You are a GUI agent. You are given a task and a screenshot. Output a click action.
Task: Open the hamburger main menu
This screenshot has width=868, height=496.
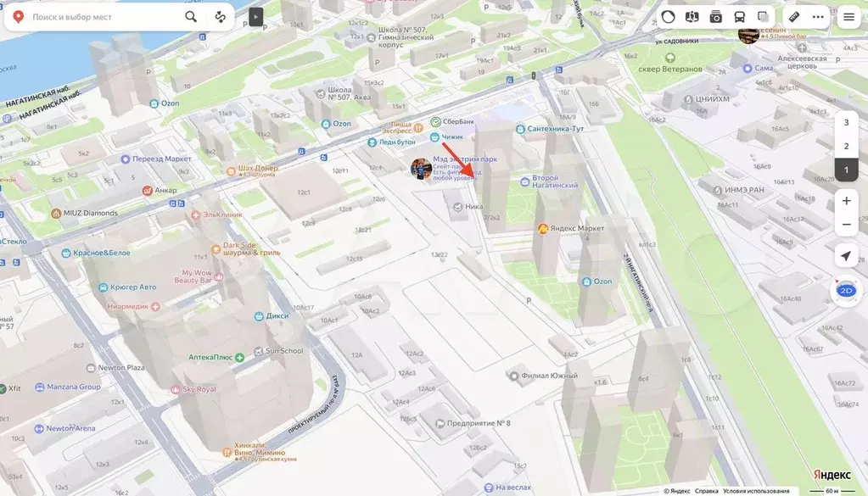tap(848, 17)
